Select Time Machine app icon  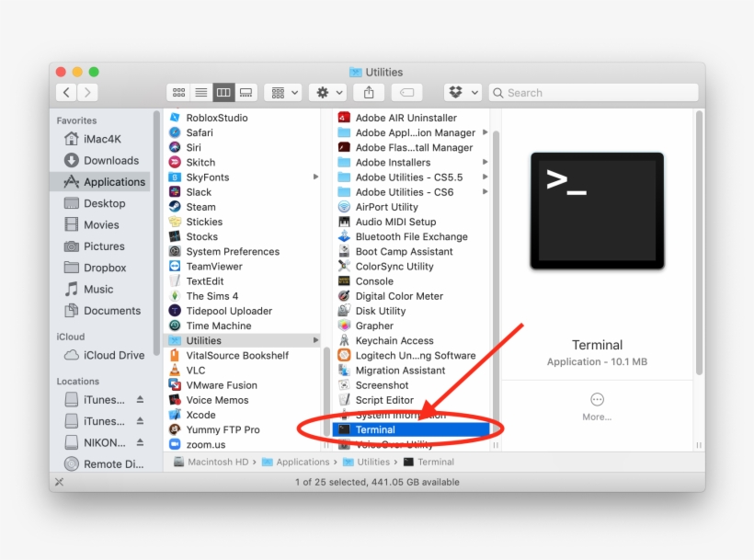coord(175,326)
